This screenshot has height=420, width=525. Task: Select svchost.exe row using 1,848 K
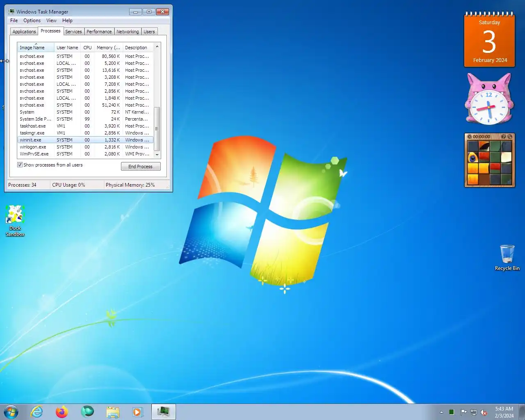[85, 98]
